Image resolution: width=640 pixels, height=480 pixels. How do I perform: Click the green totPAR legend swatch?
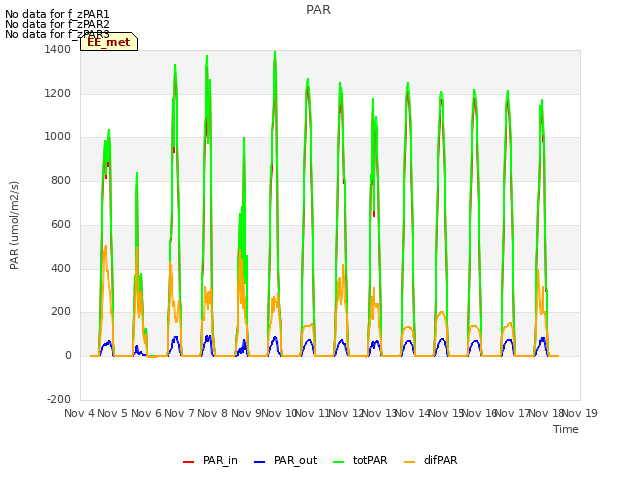[x=339, y=462]
